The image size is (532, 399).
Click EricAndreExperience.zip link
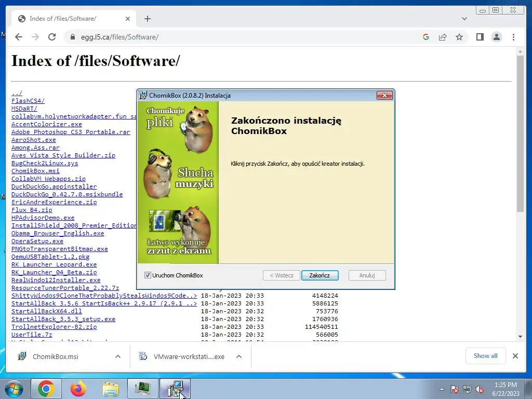click(54, 202)
